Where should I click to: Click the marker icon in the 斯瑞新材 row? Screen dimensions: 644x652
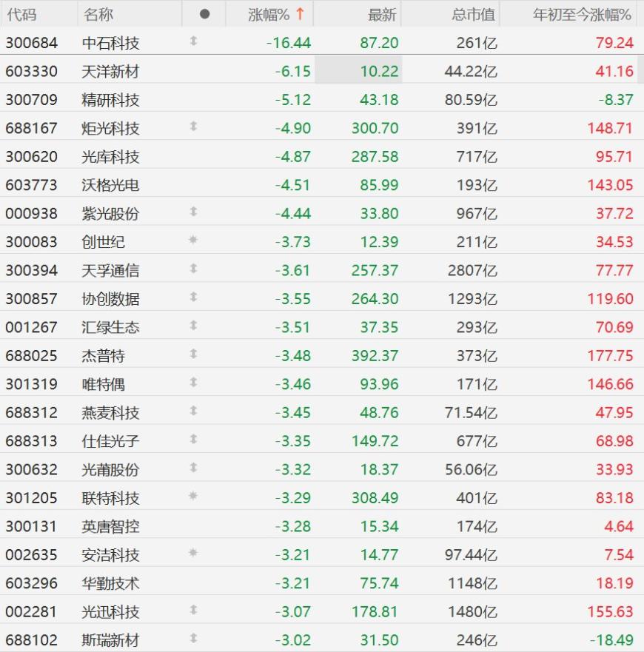pyautogui.click(x=193, y=638)
